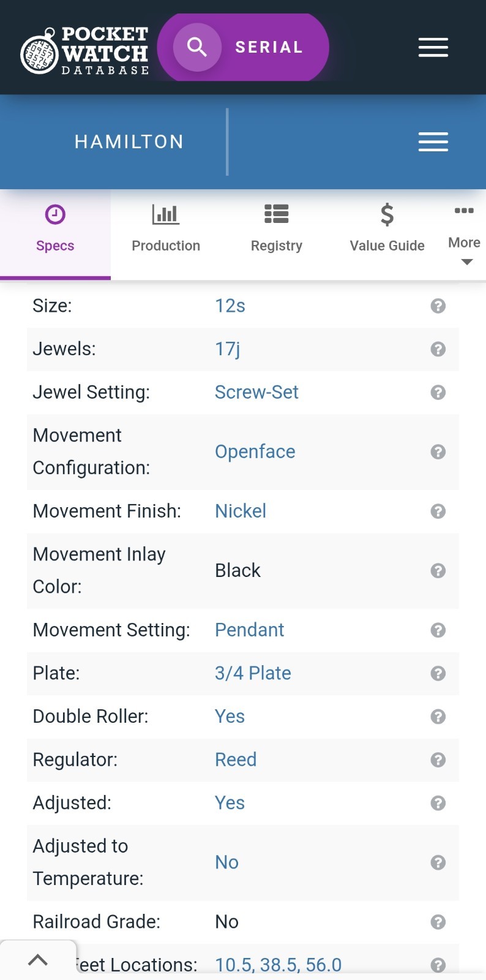Click help icon for Adjusted to Temperature
Viewport: 486px width, 980px height.
point(438,862)
